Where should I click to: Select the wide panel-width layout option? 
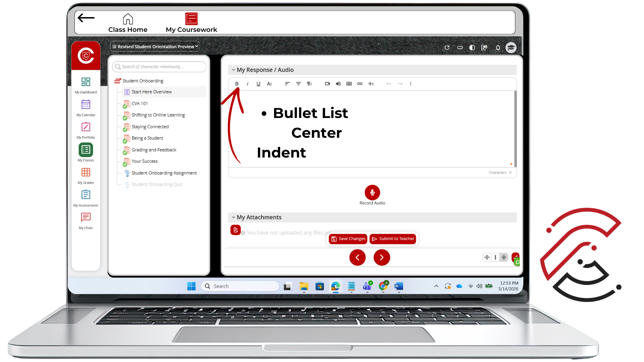[x=504, y=257]
